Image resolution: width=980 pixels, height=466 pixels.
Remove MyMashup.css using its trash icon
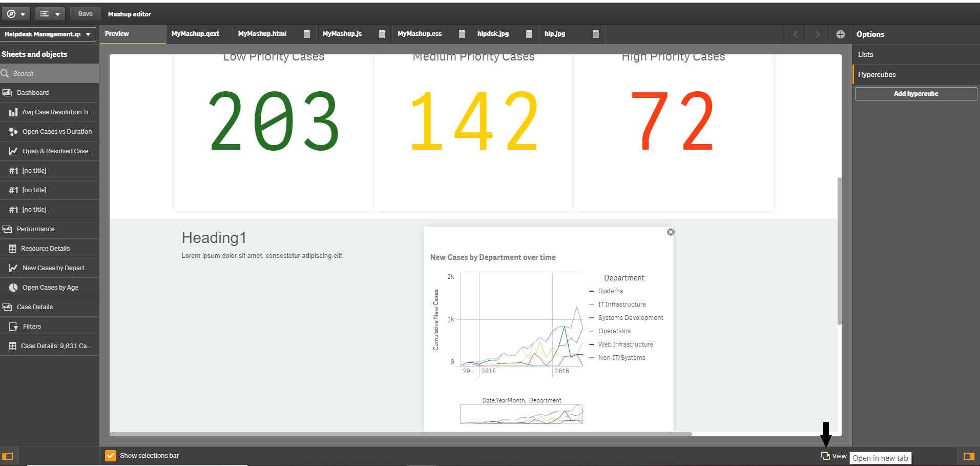point(462,34)
